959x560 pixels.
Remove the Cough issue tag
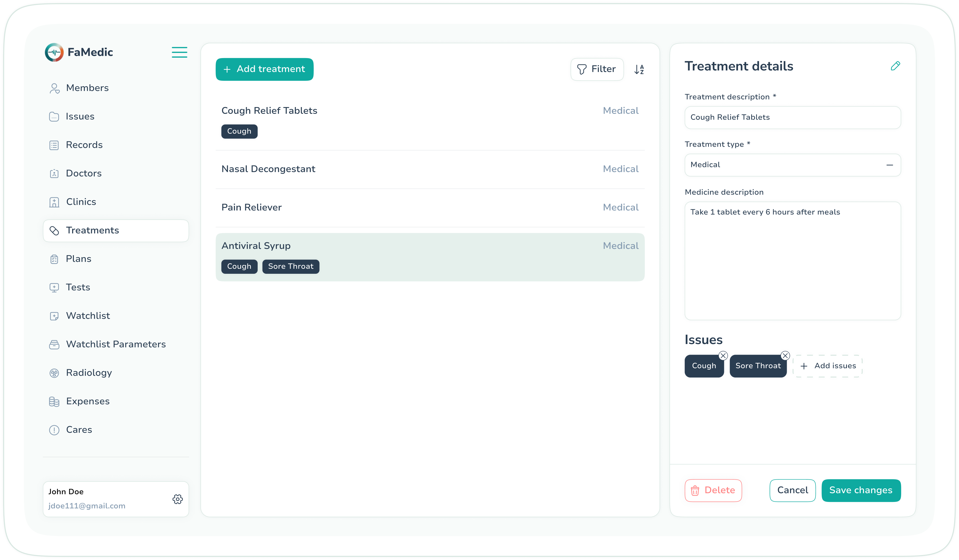[x=723, y=356]
